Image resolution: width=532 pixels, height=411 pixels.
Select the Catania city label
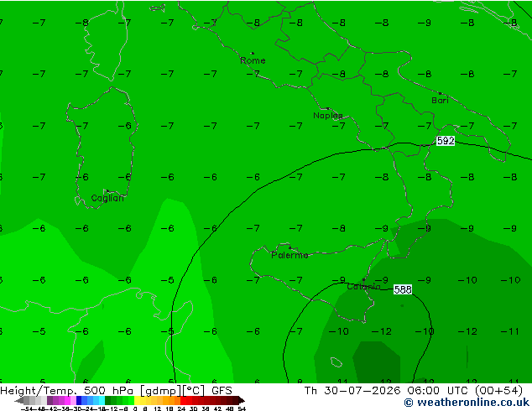(363, 287)
